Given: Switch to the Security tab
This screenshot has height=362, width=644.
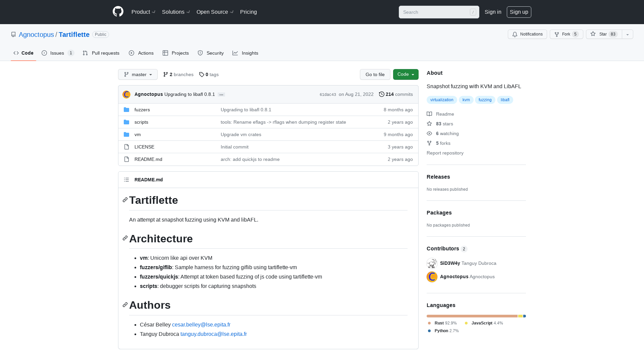Looking at the screenshot, I should [211, 53].
